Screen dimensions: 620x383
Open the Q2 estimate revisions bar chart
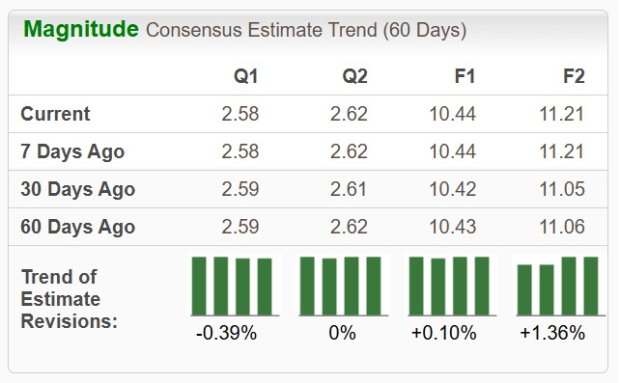(343, 286)
